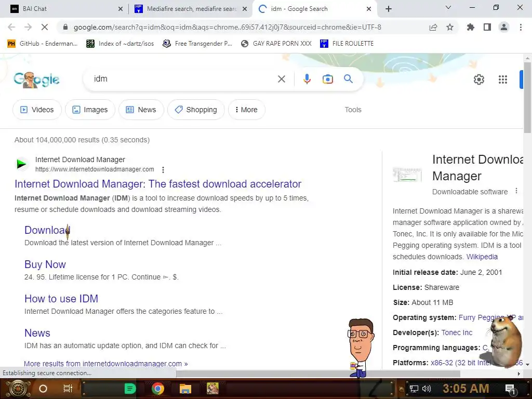Open the Tools search options
The width and height of the screenshot is (532, 399).
pyautogui.click(x=353, y=110)
